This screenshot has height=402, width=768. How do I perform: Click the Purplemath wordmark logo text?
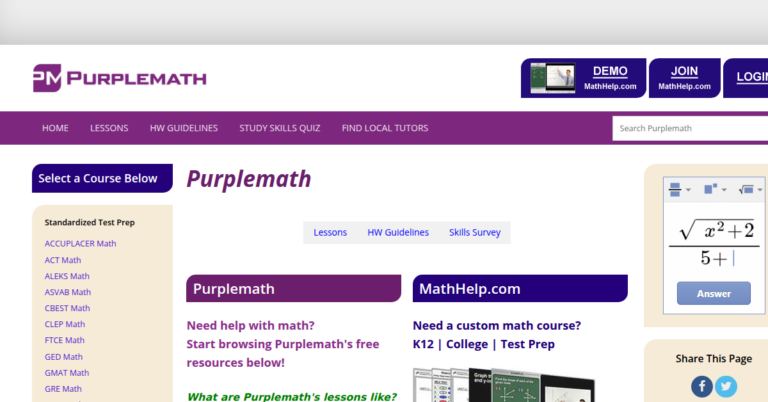point(137,78)
